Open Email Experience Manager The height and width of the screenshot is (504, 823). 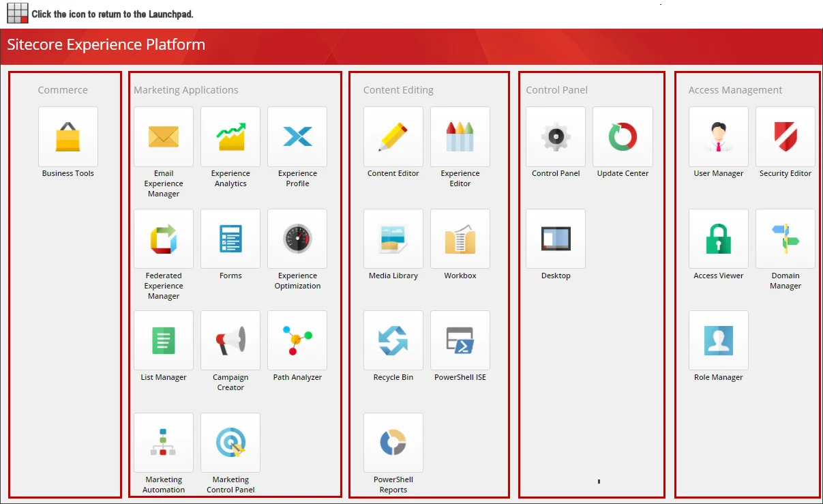(x=164, y=136)
